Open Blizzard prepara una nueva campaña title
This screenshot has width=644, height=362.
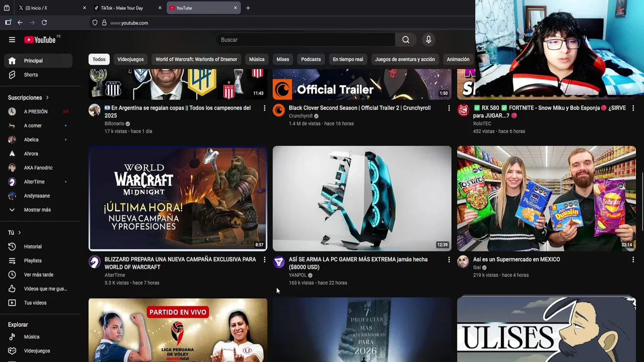click(180, 263)
